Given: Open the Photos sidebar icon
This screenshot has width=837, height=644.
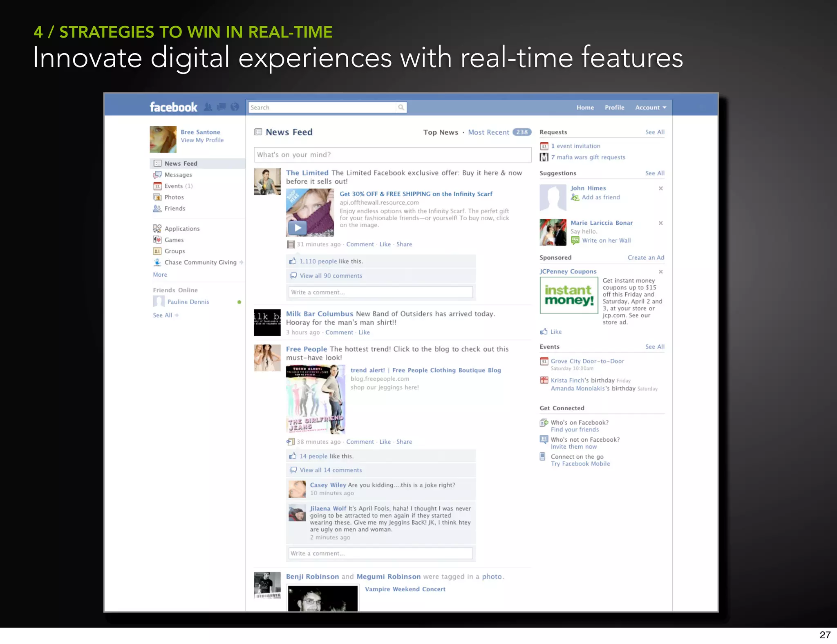Looking at the screenshot, I should [x=157, y=197].
